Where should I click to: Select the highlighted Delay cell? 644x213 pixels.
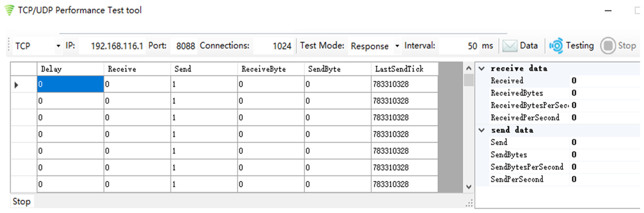70,84
